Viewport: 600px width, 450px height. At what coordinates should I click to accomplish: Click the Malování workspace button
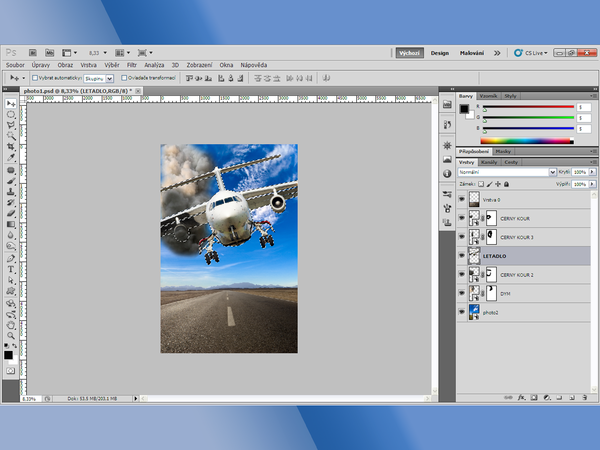pos(472,53)
